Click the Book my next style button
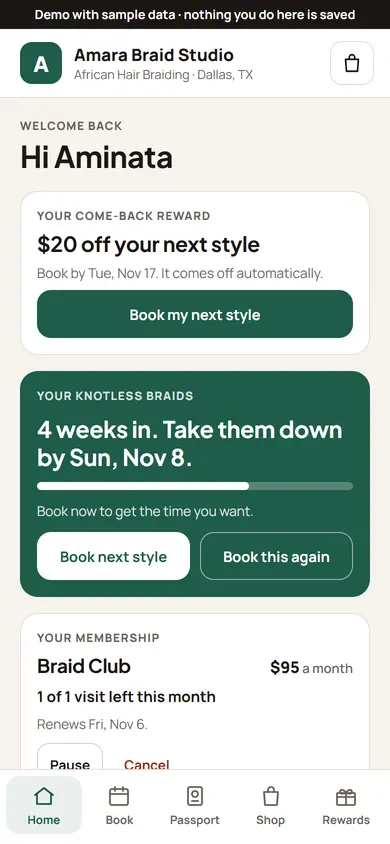The image size is (390, 844). pyautogui.click(x=195, y=314)
